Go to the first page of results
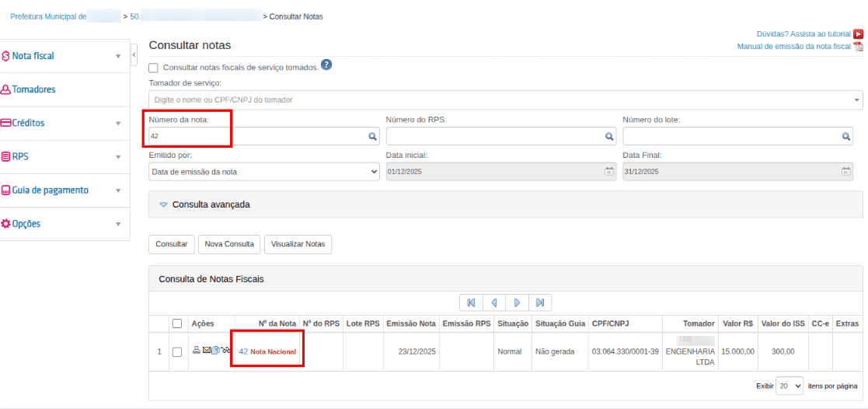Image resolution: width=868 pixels, height=409 pixels. 471,302
